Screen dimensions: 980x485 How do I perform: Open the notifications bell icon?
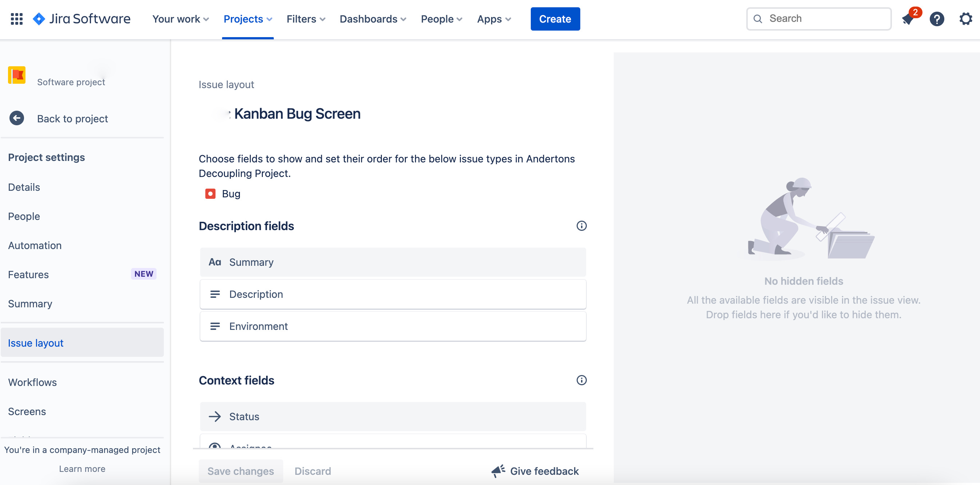point(908,19)
